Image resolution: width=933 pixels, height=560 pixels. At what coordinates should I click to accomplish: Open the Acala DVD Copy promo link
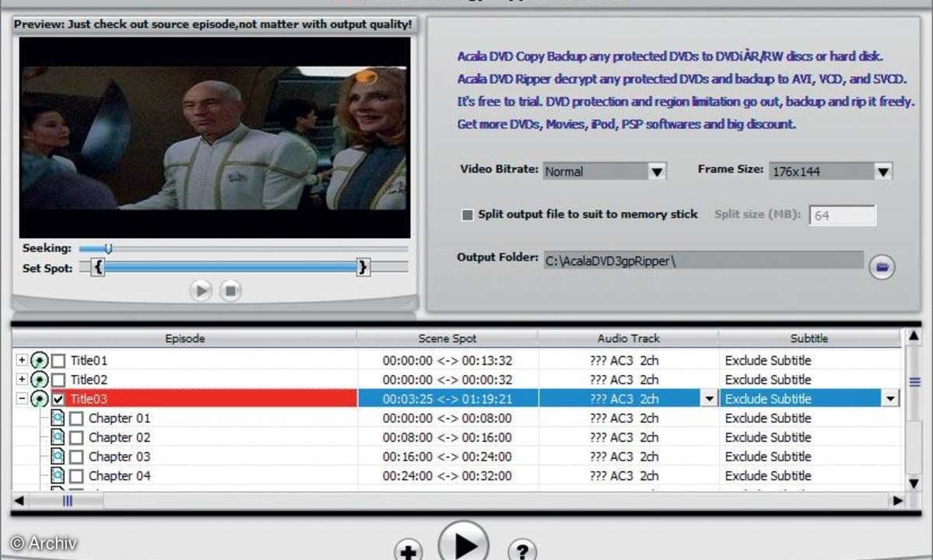[x=669, y=57]
